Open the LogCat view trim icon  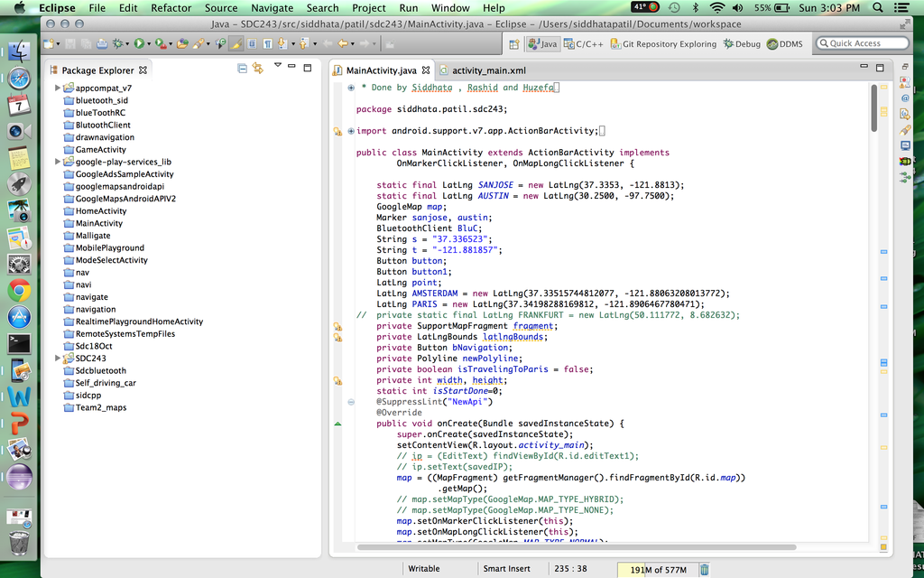point(905,161)
